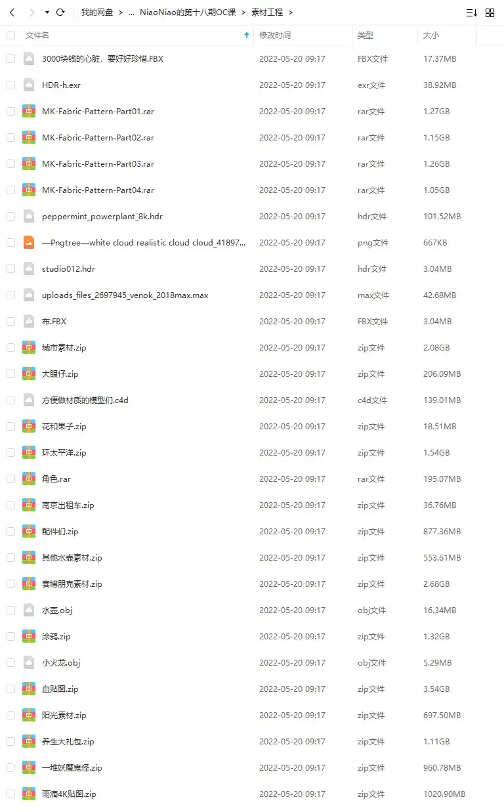The image size is (504, 812).
Task: Click the 城市素材.zip archive icon
Action: (29, 347)
